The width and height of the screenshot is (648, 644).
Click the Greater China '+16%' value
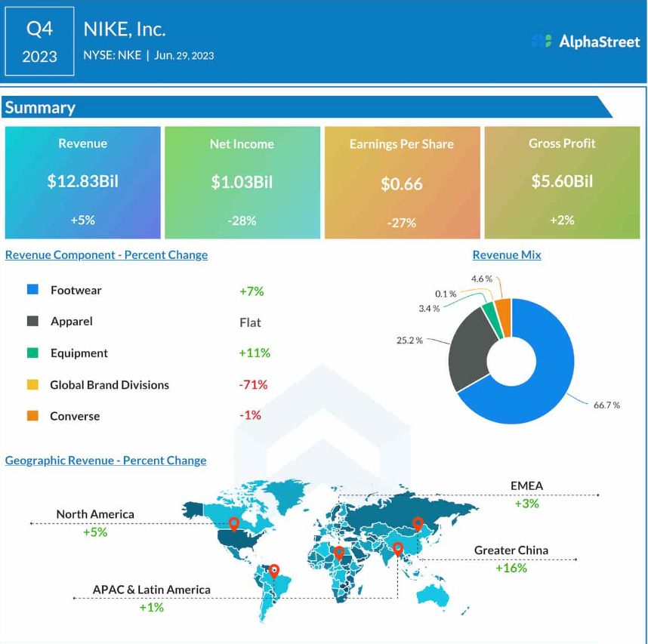pos(511,568)
